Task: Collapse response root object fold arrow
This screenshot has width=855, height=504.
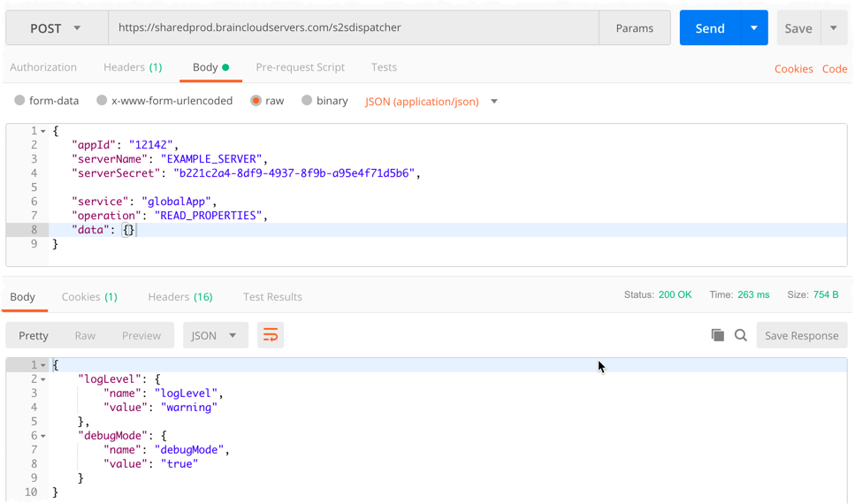Action: (43, 365)
